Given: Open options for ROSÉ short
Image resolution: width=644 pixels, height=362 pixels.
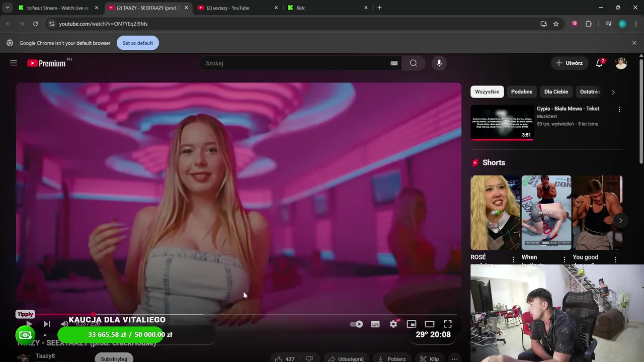Looking at the screenshot, I should (513, 259).
